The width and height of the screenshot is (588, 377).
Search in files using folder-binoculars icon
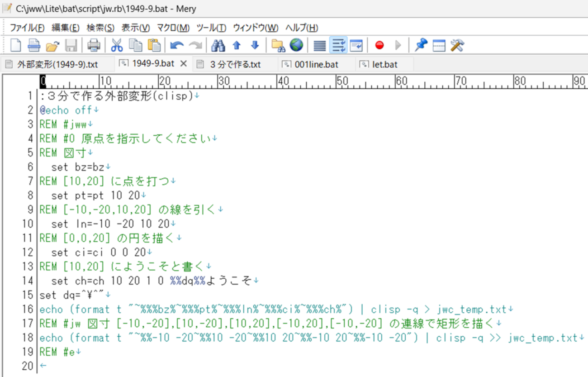pyautogui.click(x=278, y=45)
